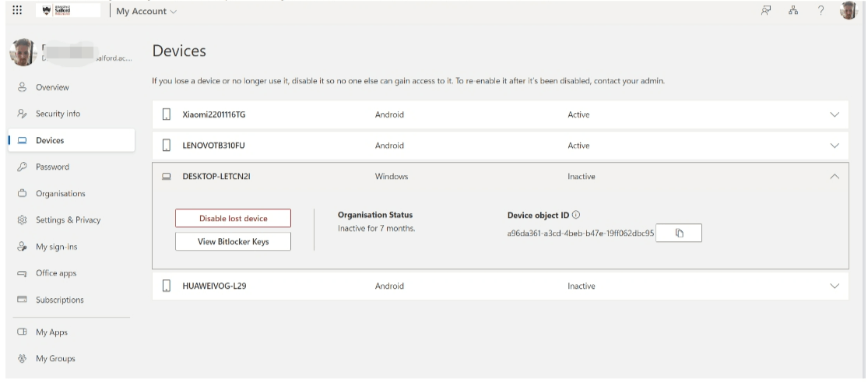Select the LENOVOTB310FU device name

point(213,146)
